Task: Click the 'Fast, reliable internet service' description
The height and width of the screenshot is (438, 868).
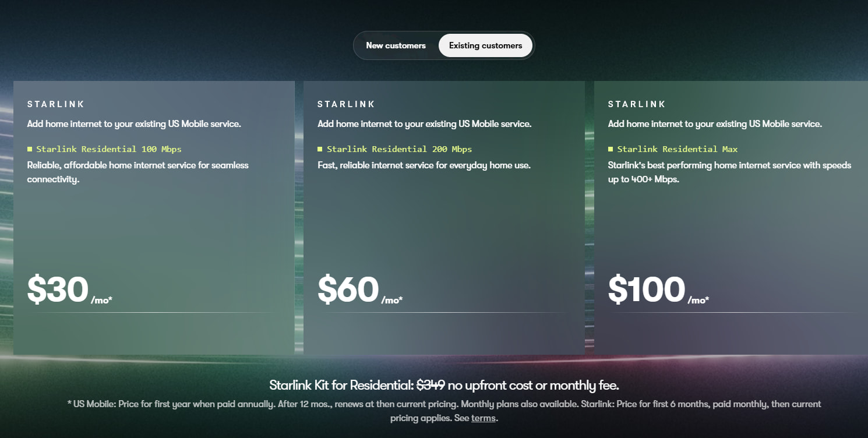Action: [x=424, y=165]
